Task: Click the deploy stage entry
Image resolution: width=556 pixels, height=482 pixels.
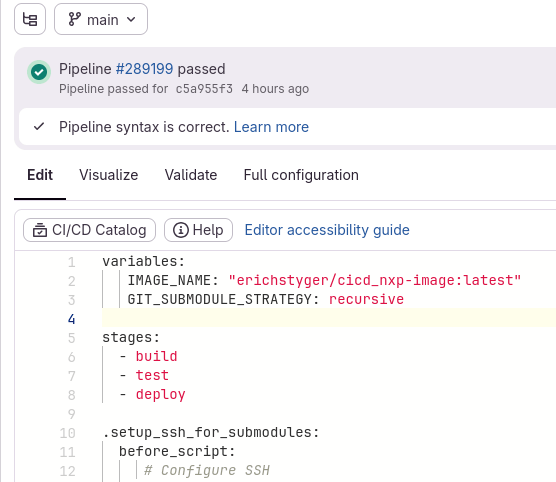Action: click(161, 394)
